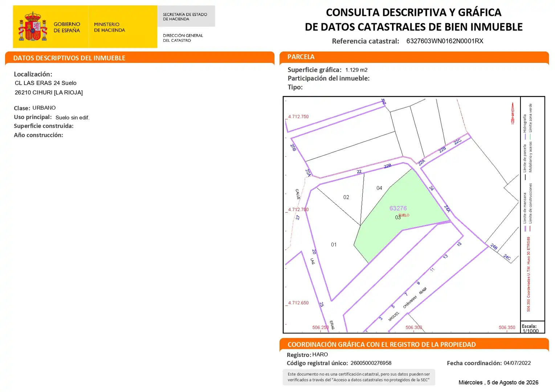Select the 26210 CIHURI [LA RIOJA] line
Viewport: 555px width, 392px height.
pos(49,93)
